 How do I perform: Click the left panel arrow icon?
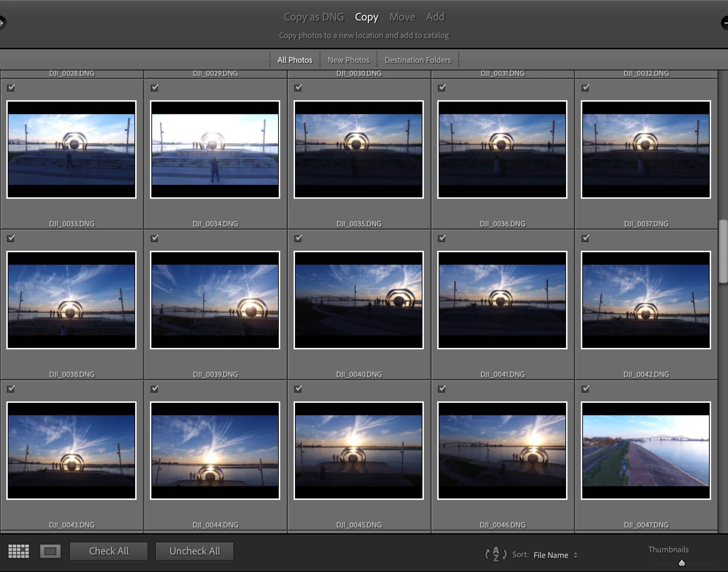coord(2,23)
